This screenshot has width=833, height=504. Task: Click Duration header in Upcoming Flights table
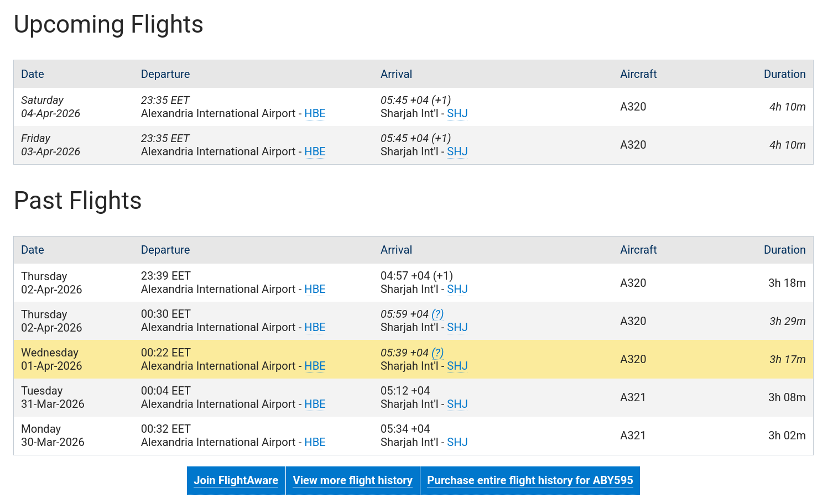coord(784,74)
